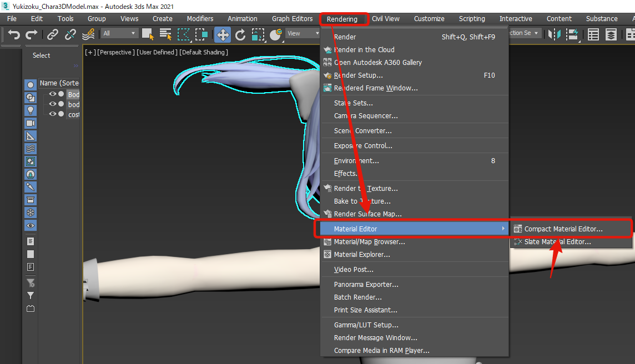Toggle Display Geometry filter in Scene Explorer
This screenshot has width=635, height=364.
[x=31, y=85]
